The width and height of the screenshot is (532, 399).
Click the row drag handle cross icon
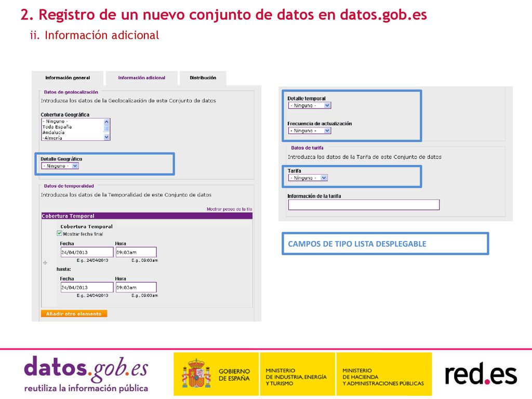[x=45, y=262]
